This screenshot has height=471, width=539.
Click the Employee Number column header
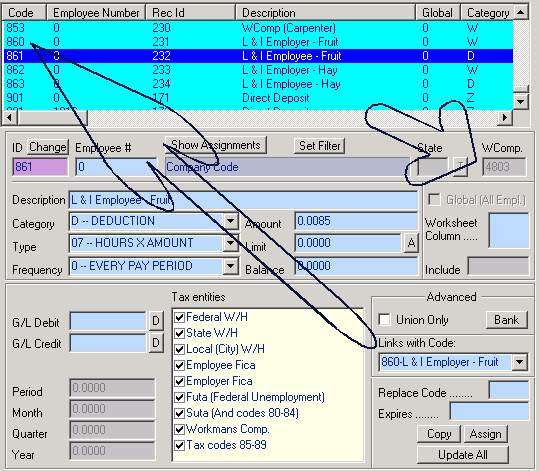click(x=96, y=13)
